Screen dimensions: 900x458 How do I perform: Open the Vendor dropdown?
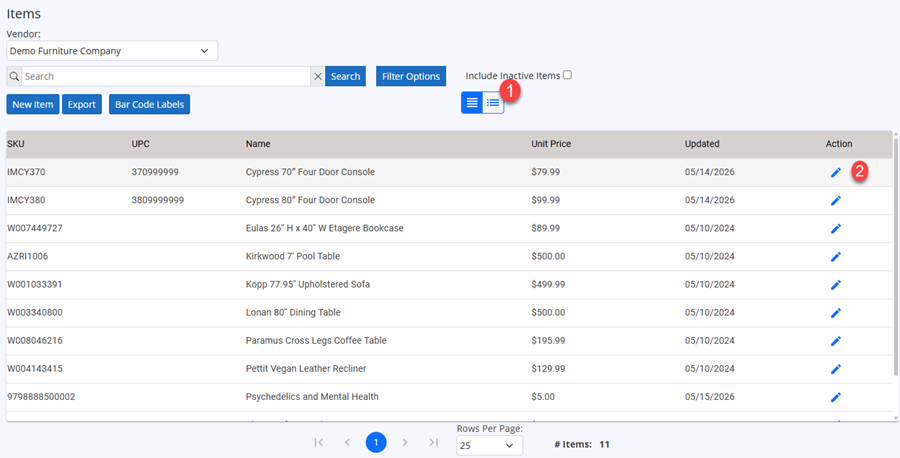point(112,51)
